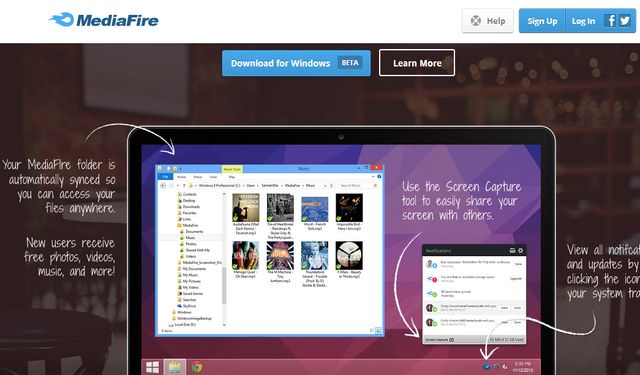Click the volume icon in system tray

point(505,366)
